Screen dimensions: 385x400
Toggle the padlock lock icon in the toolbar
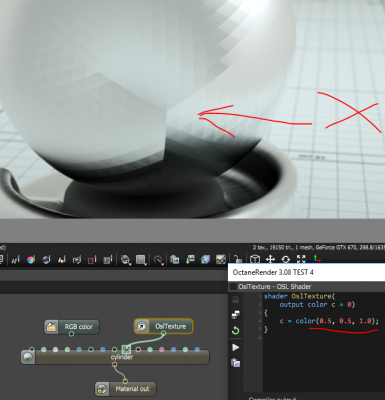tap(237, 259)
